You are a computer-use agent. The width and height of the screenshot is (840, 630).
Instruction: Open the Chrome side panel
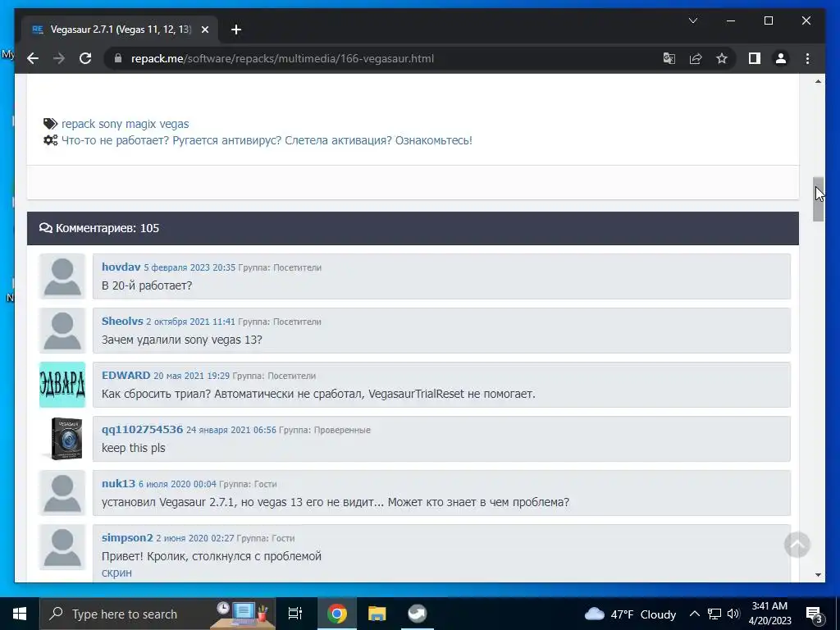click(755, 58)
